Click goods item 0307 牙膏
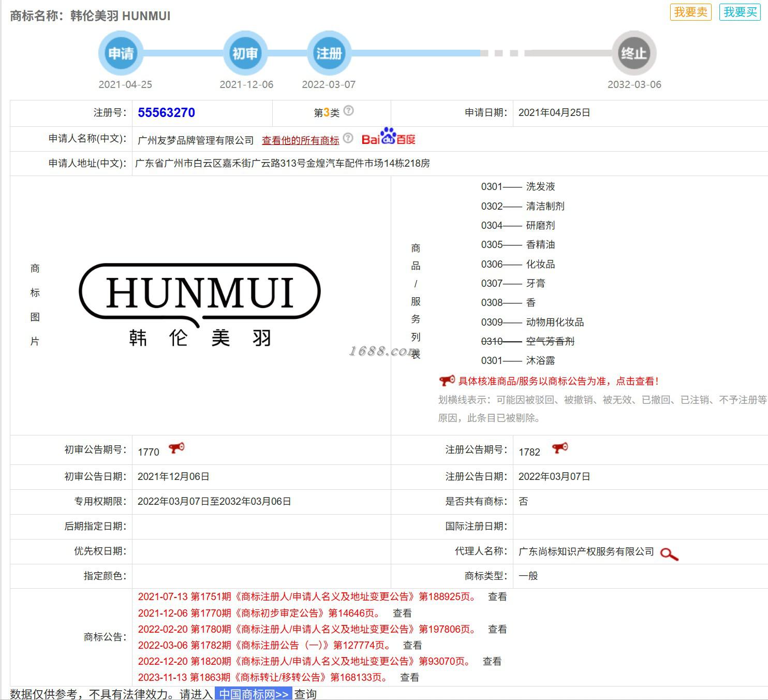 point(513,283)
